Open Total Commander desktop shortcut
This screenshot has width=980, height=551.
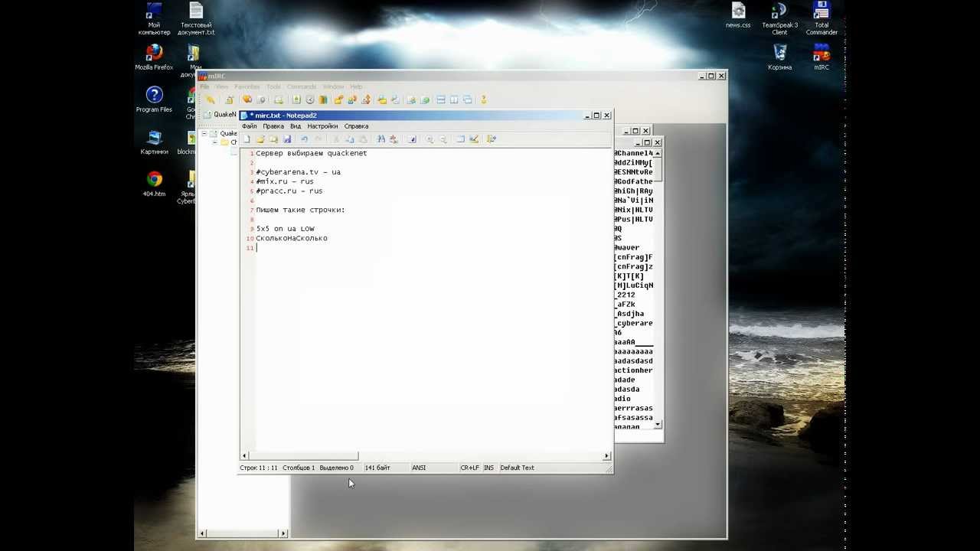pos(822,19)
